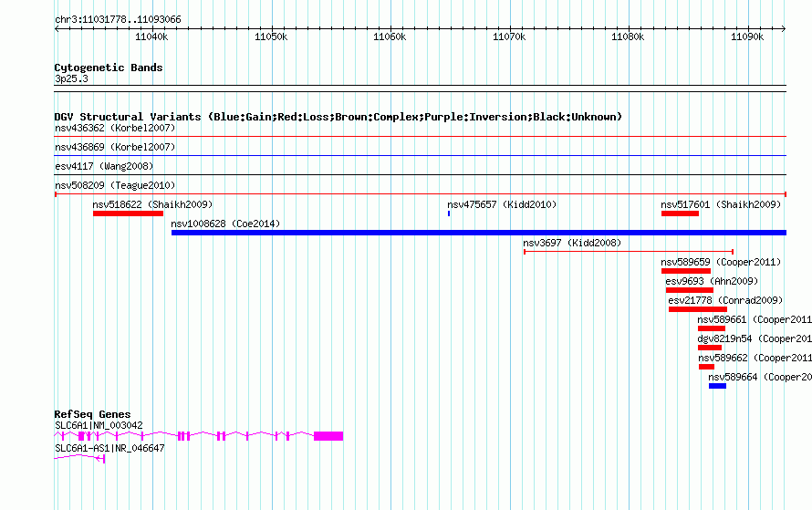Click the left arrowhead of the ruler

pos(57,29)
